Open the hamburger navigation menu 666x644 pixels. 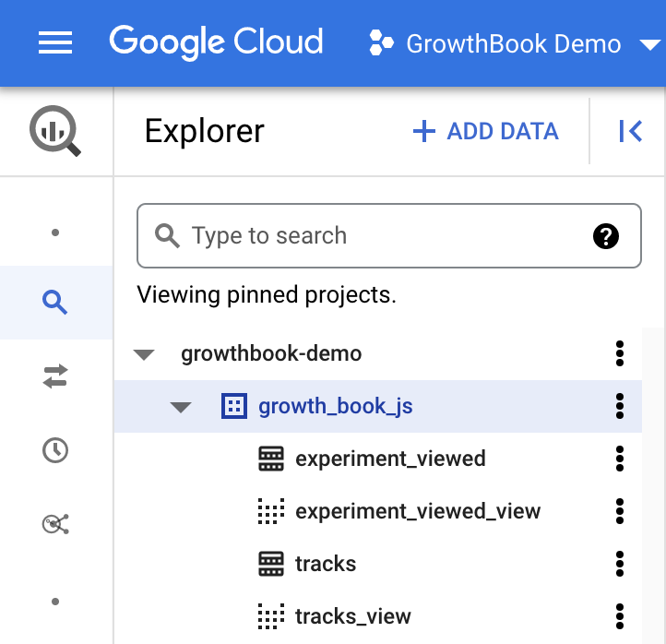(x=55, y=42)
